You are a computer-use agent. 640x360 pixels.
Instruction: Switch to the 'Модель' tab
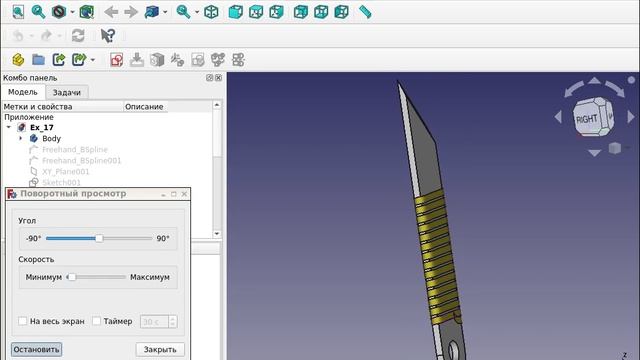[x=23, y=92]
